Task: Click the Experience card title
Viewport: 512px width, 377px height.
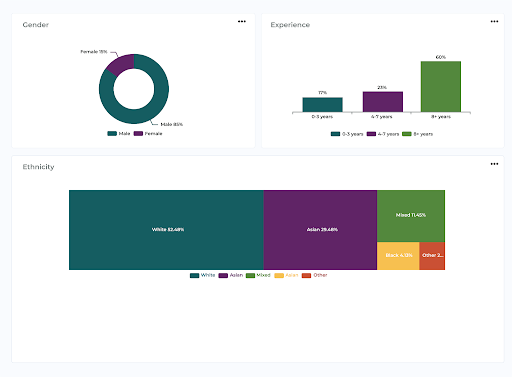Action: (x=290, y=25)
